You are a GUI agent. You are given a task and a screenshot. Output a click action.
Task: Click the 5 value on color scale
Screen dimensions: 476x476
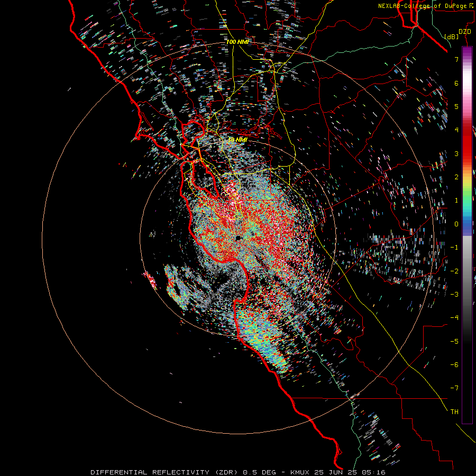pyautogui.click(x=456, y=106)
